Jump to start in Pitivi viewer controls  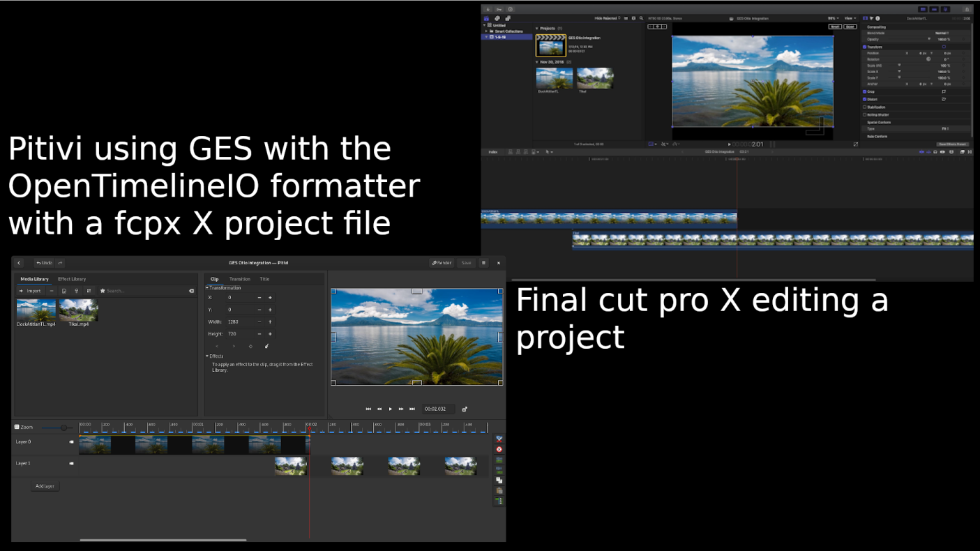(x=368, y=409)
